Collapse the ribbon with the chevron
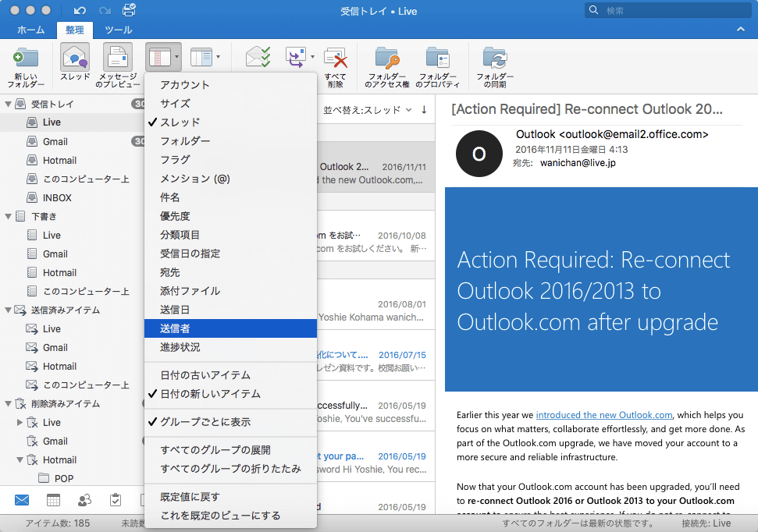758x532 pixels. [x=741, y=29]
